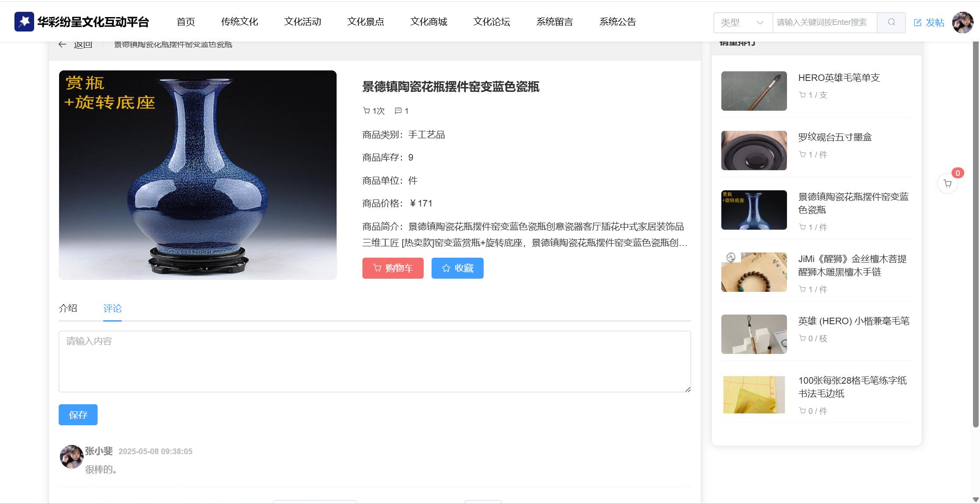
Task: Focus the keyword search input field
Action: coord(825,22)
